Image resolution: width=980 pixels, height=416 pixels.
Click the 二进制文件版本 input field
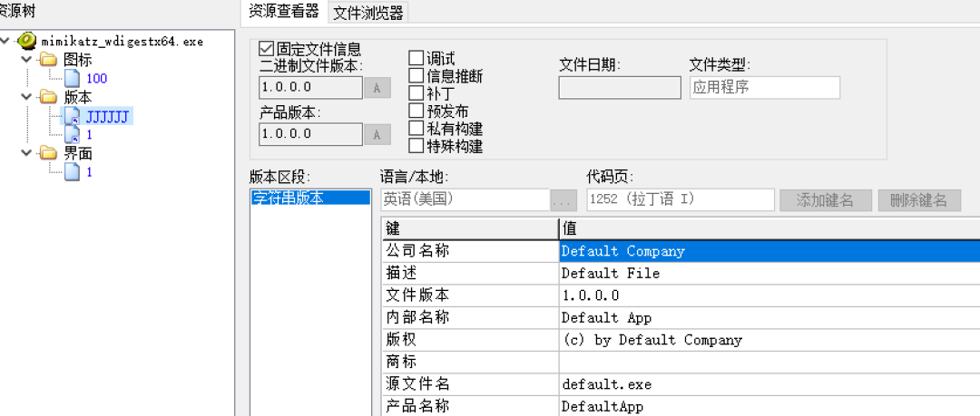point(310,87)
